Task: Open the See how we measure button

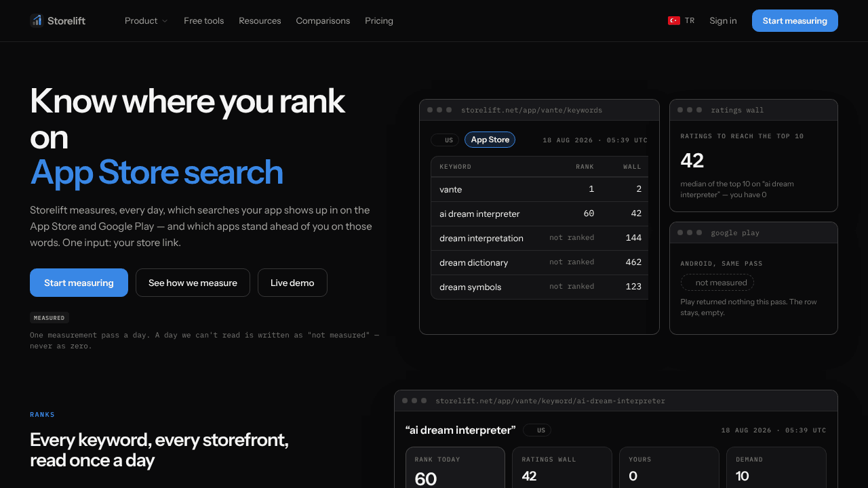Action: pyautogui.click(x=193, y=283)
